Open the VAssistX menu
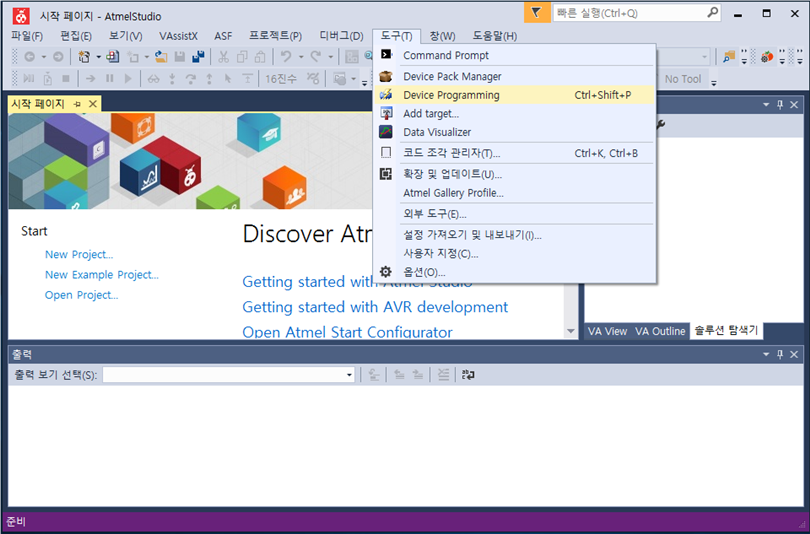This screenshot has width=810, height=534. (x=178, y=36)
